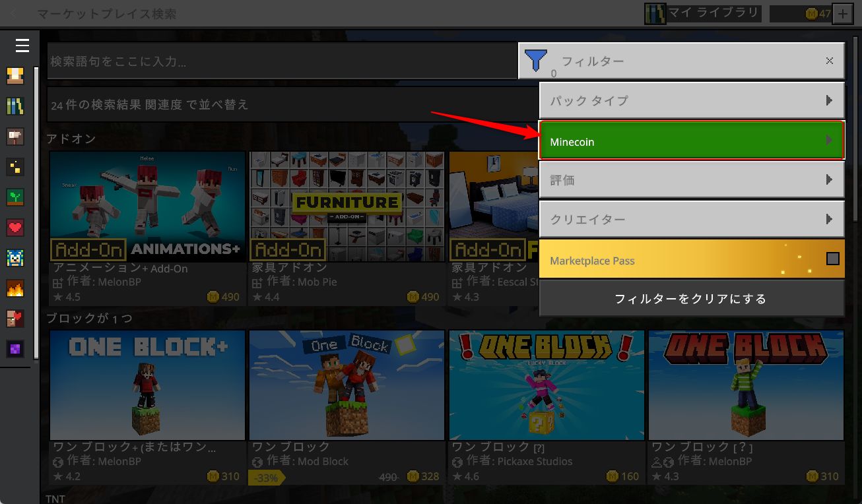The image size is (862, 504).
Task: Close the filter panel with the X
Action: coord(830,61)
